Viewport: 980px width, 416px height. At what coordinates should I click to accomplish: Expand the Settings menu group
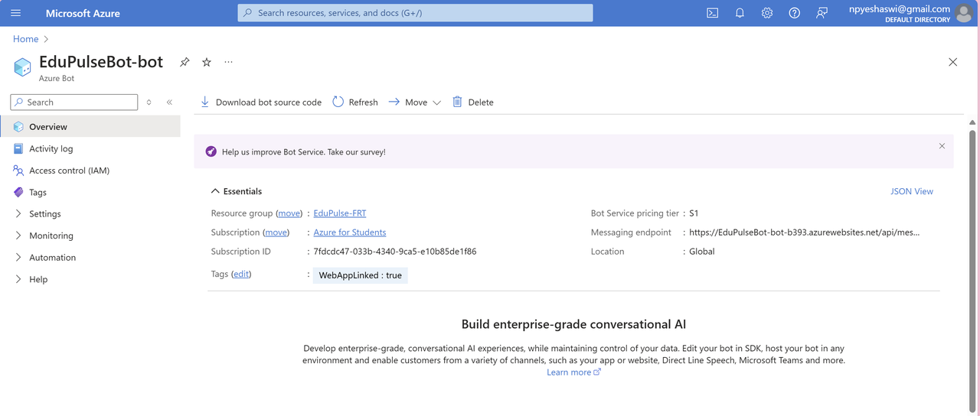(x=18, y=214)
